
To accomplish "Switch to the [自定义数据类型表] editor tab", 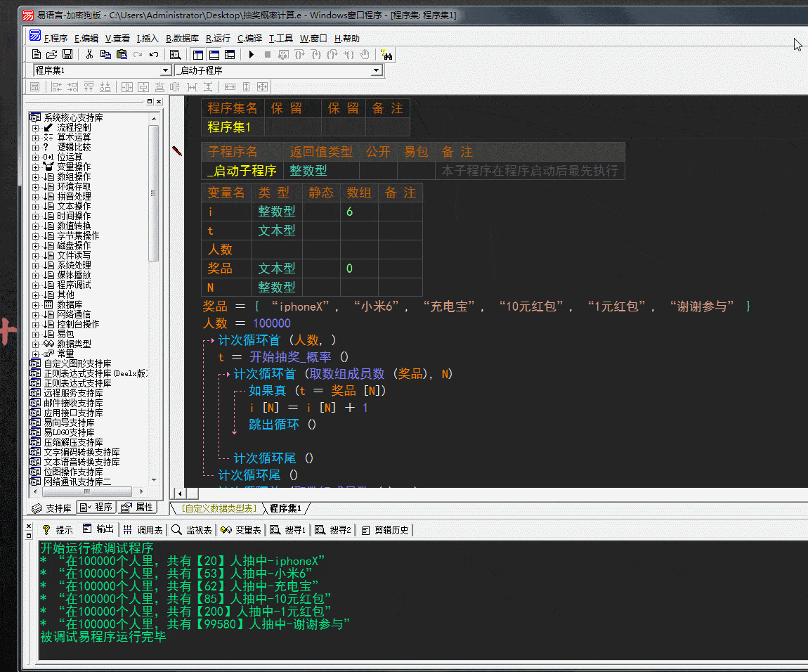I will pos(219,508).
